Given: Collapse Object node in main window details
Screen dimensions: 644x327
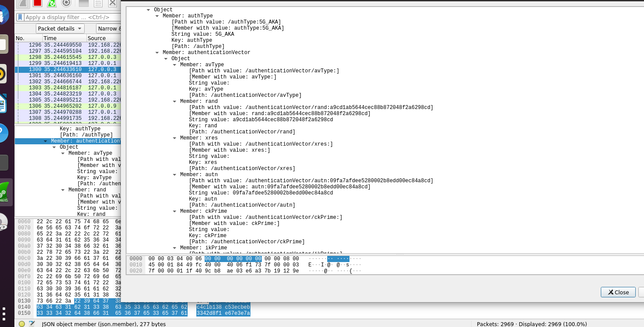Looking at the screenshot, I should pos(55,147).
